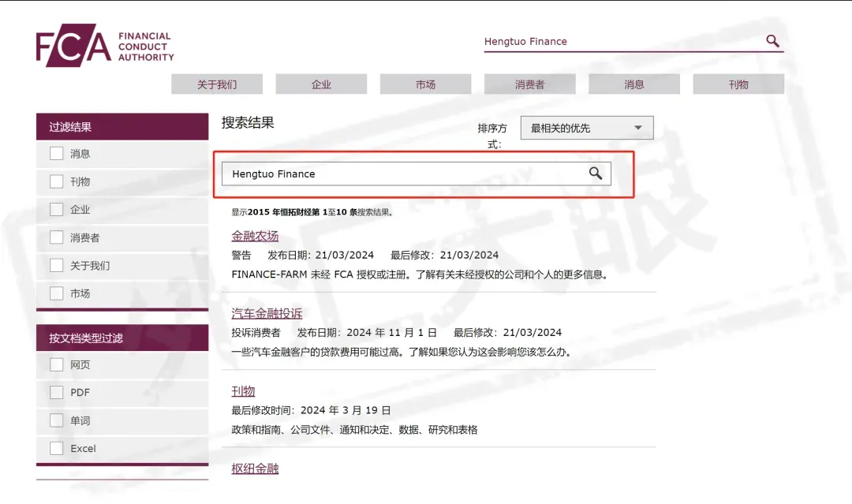Open the 金融农场 search result link
852x504 pixels.
click(255, 236)
